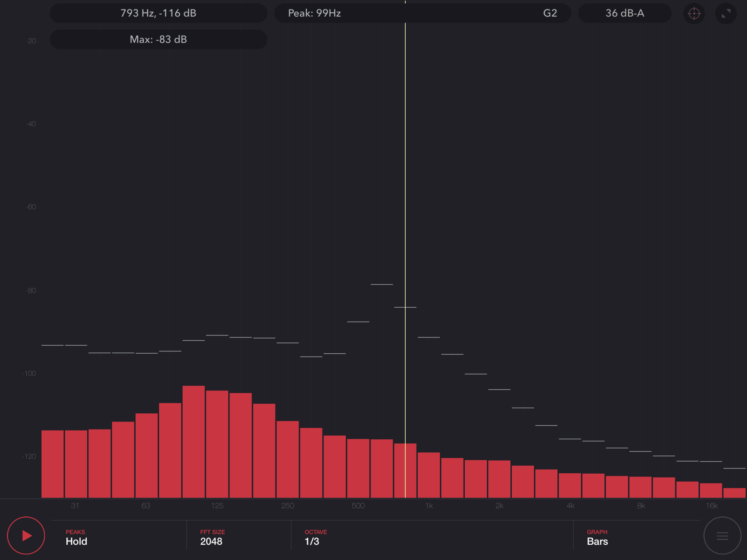Click the tallest red spectrum bar
Screen dimensions: 747x560
(194, 442)
